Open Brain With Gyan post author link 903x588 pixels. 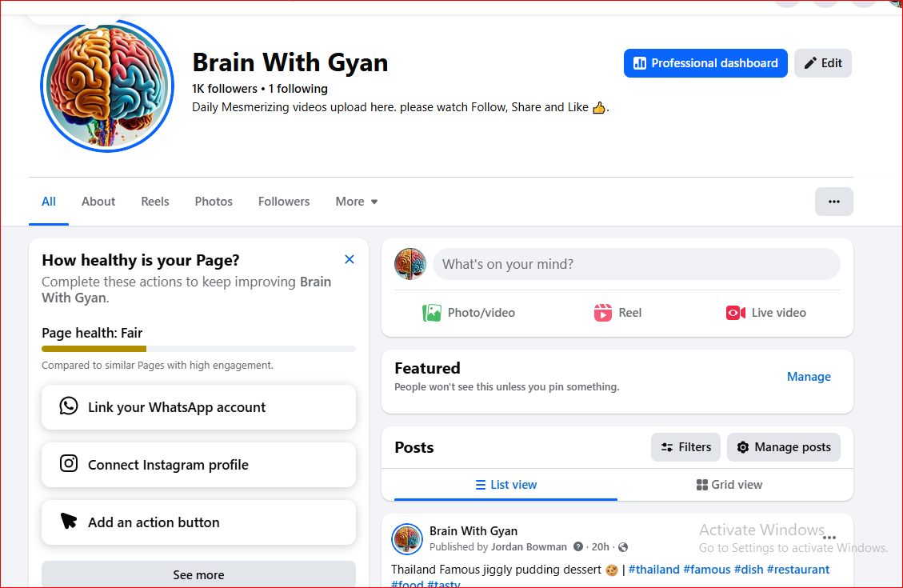(473, 531)
